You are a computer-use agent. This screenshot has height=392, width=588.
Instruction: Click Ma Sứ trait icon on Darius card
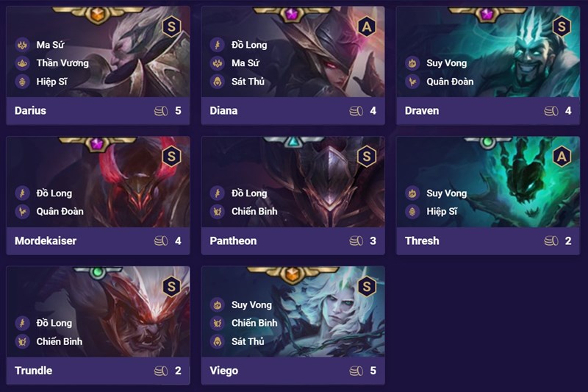pos(23,45)
